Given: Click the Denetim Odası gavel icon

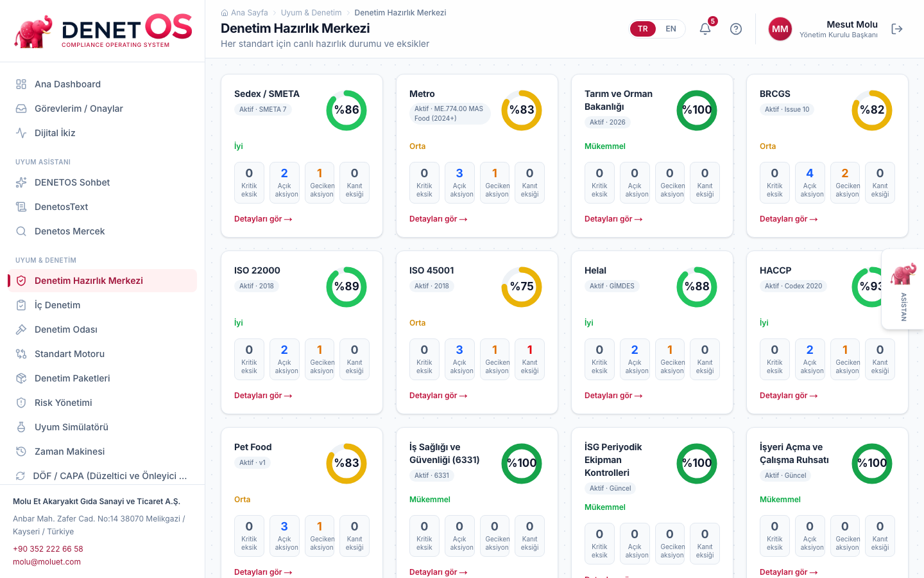Looking at the screenshot, I should click(21, 329).
